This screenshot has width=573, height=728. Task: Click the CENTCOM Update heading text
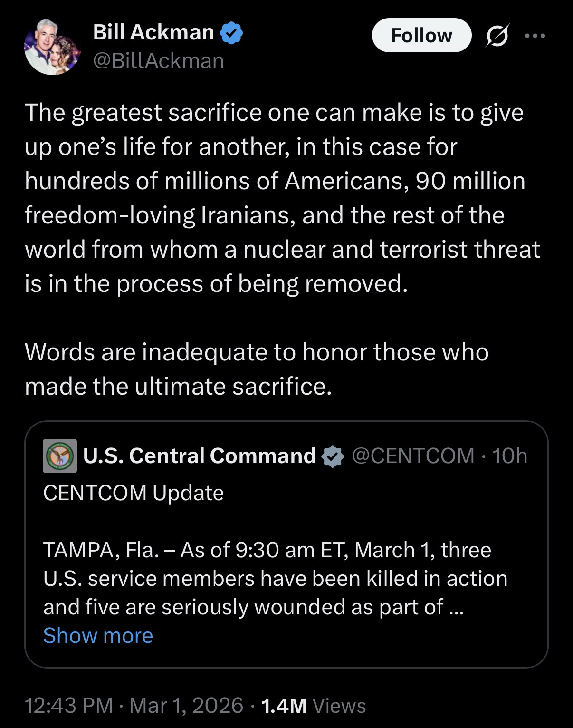coord(134,493)
